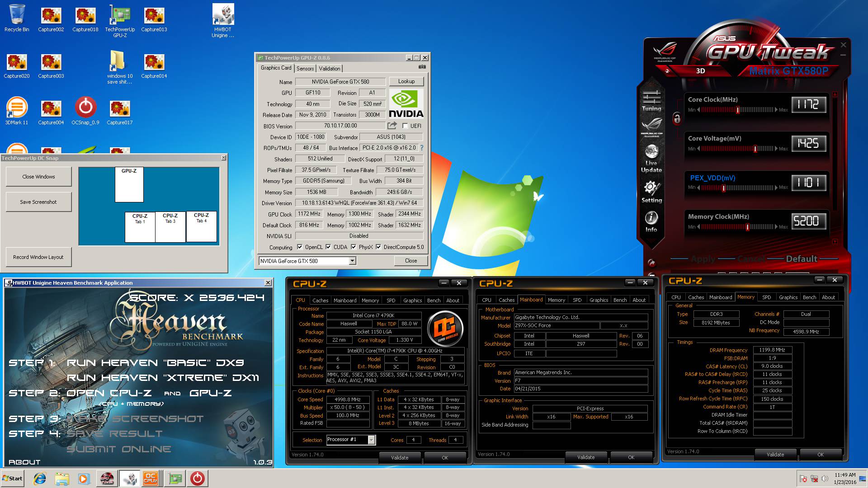Image resolution: width=868 pixels, height=488 pixels.
Task: Open the SPD tab in the middle CPU-Z window
Action: click(x=577, y=300)
